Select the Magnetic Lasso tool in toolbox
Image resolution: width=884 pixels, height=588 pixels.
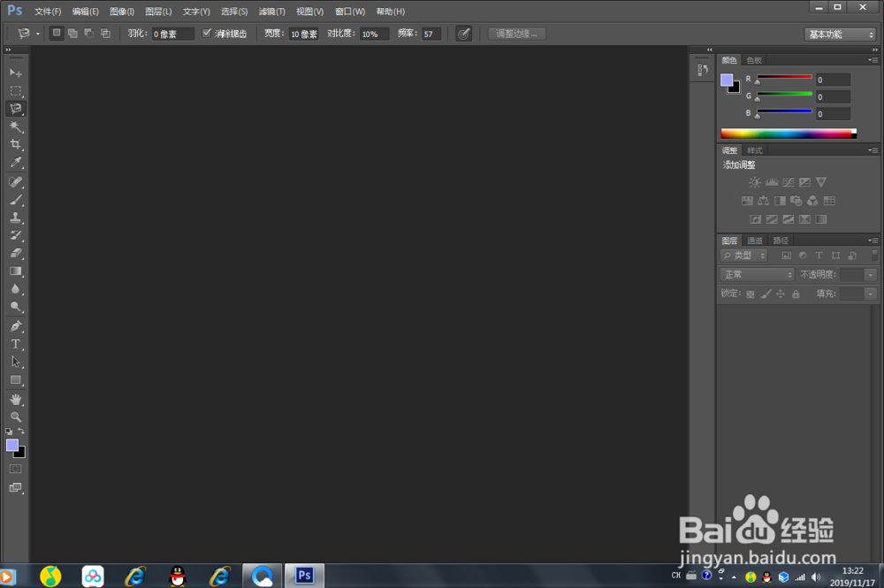click(15, 109)
